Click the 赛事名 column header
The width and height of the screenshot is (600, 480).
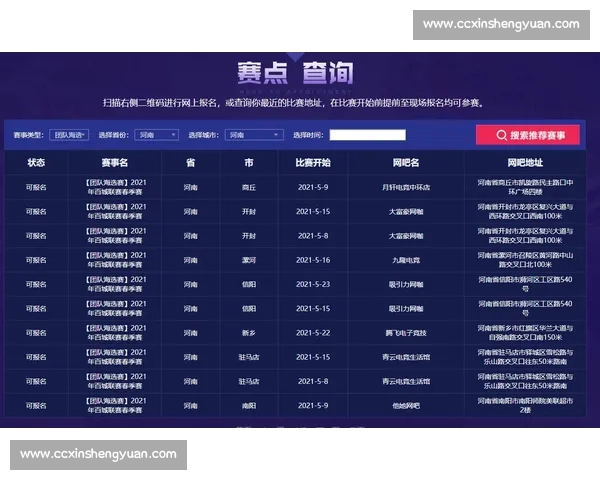click(x=115, y=163)
